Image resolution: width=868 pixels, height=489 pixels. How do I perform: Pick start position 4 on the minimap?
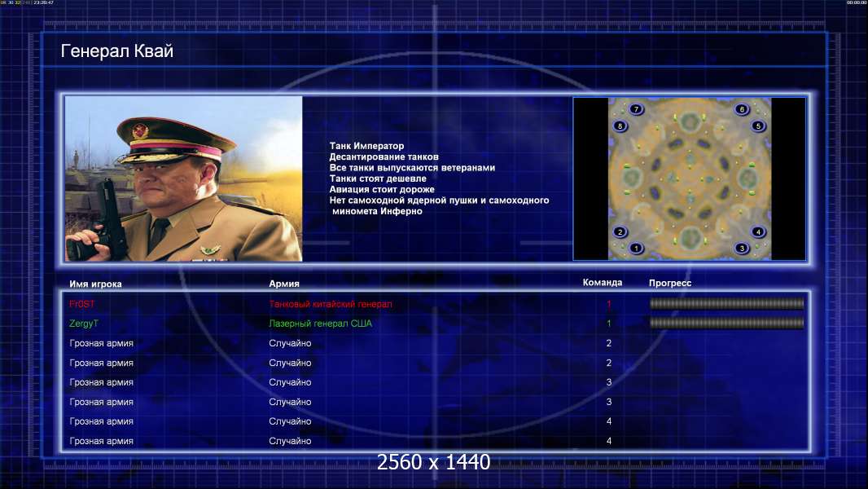click(x=758, y=231)
